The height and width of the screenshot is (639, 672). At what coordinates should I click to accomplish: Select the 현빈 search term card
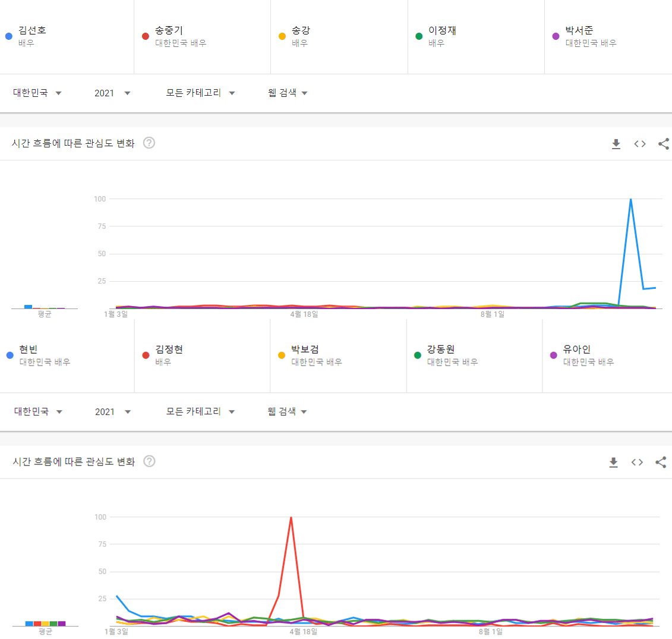[x=67, y=355]
